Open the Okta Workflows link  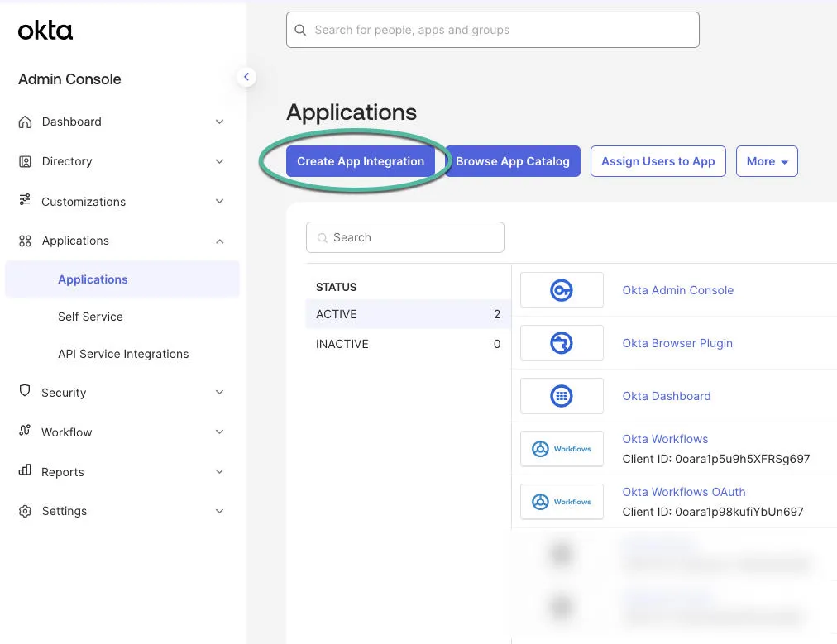tap(665, 439)
